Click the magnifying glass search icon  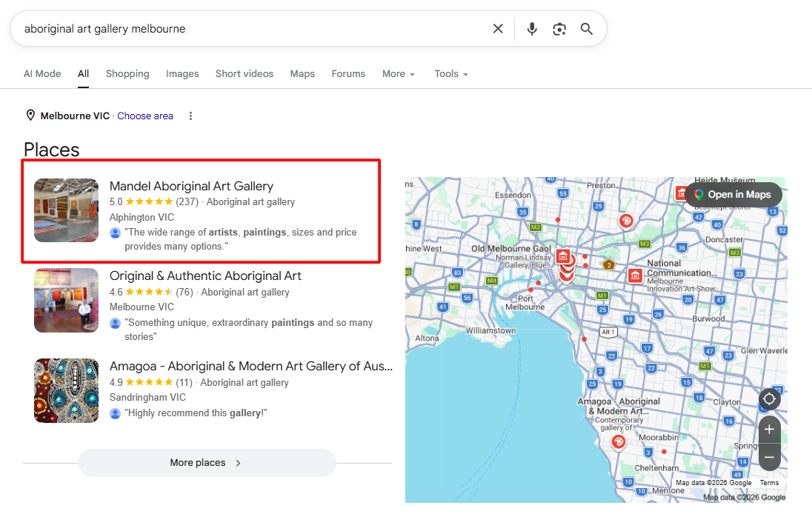point(586,29)
